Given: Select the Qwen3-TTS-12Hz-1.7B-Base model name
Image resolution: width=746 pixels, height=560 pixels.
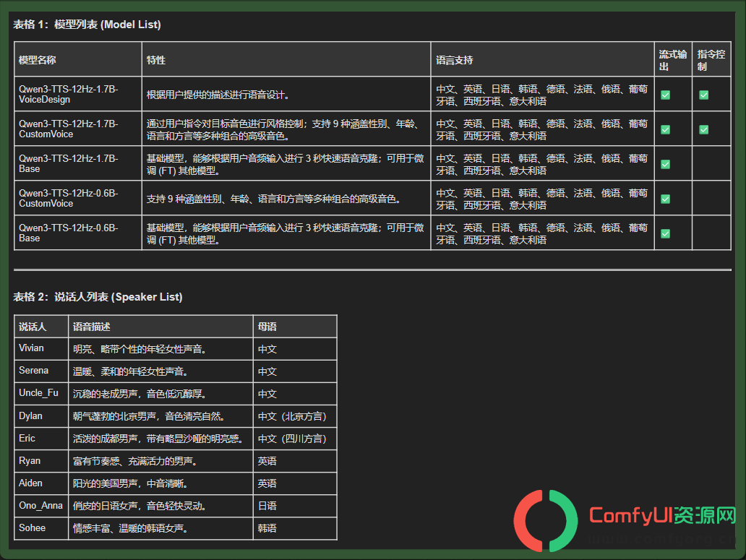Looking at the screenshot, I should click(x=69, y=163).
